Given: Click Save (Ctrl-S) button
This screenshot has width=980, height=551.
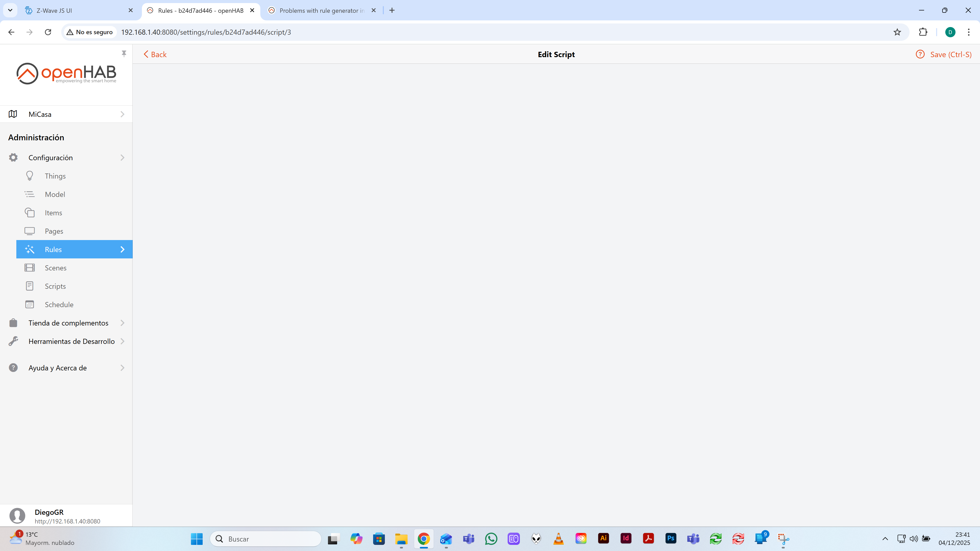Looking at the screenshot, I should point(950,54).
